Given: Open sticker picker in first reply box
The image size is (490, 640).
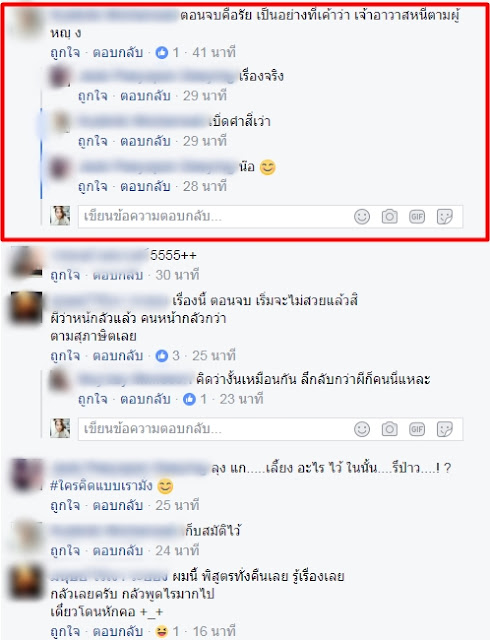Looking at the screenshot, I should [x=445, y=216].
